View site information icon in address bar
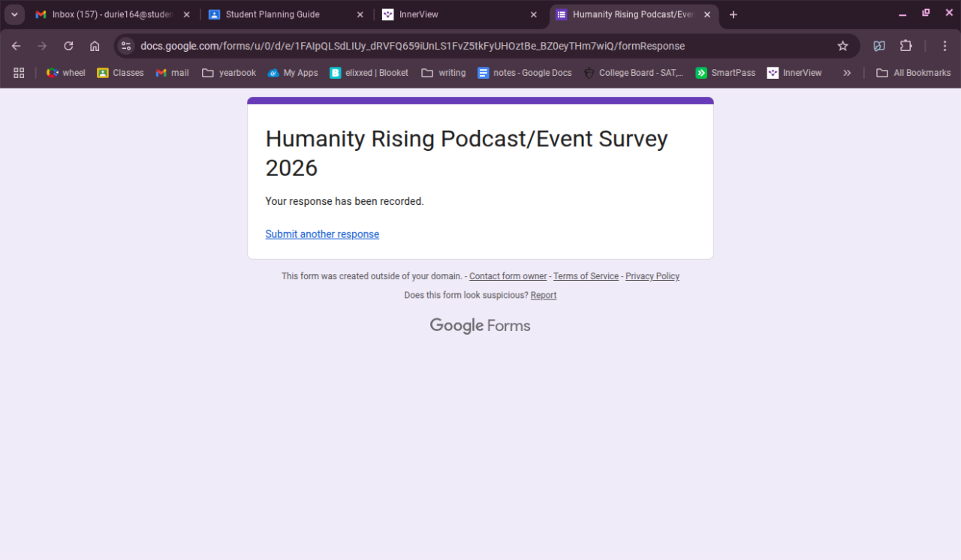The image size is (961, 560). pos(126,46)
